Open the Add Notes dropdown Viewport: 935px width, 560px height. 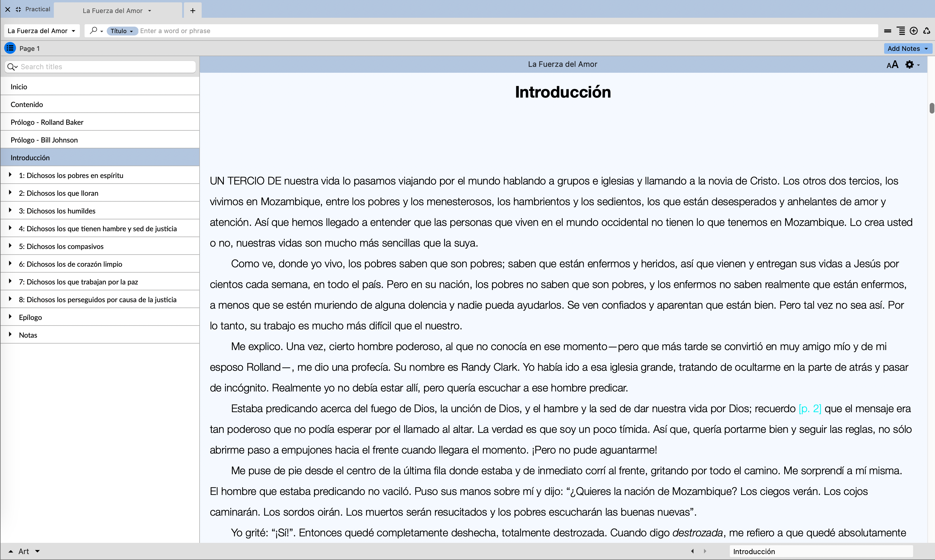(x=907, y=48)
